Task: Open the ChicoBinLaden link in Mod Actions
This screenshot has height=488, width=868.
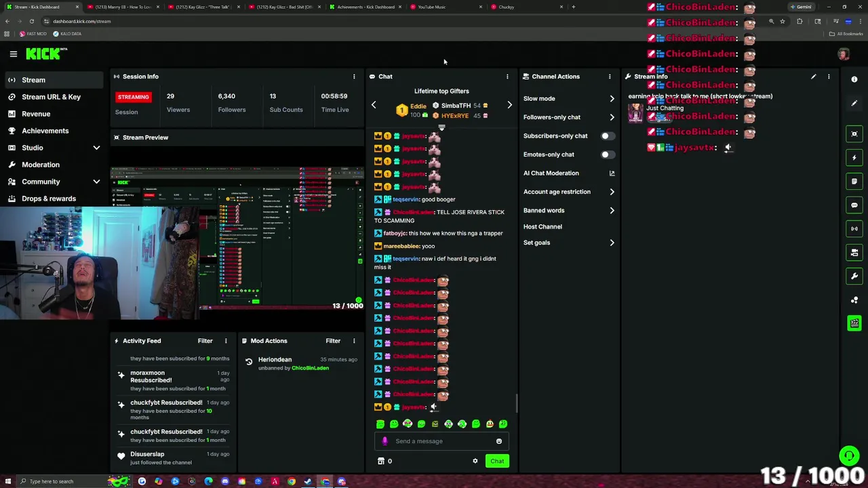Action: (310, 368)
